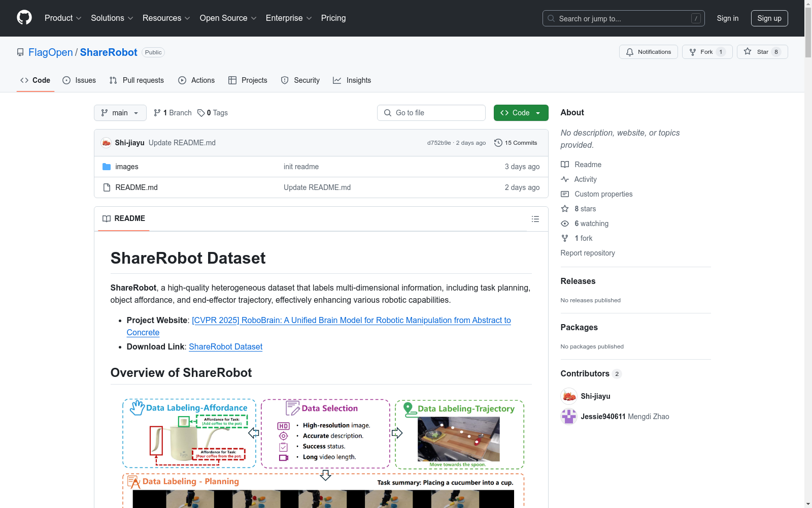The height and width of the screenshot is (508, 812).
Task: Click the GitHub logo icon
Action: point(24,18)
